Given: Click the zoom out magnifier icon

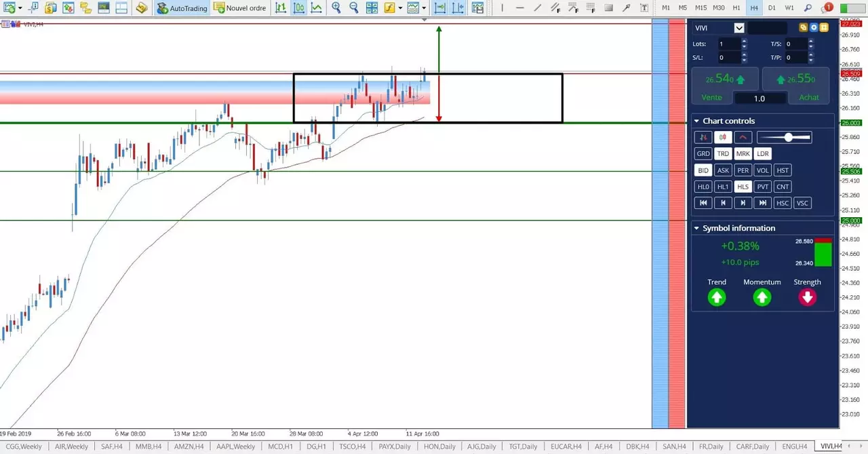Looking at the screenshot, I should [x=354, y=8].
